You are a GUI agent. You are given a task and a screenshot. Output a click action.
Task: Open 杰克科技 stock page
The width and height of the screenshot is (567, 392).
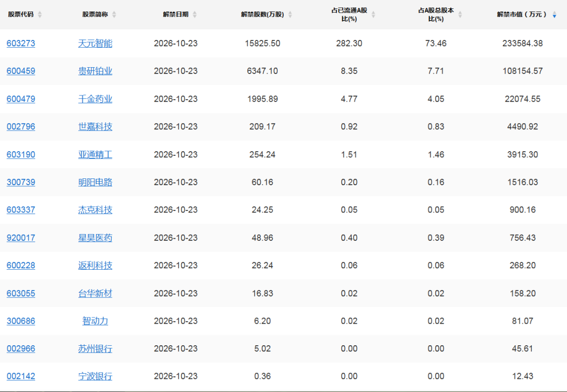click(x=95, y=210)
